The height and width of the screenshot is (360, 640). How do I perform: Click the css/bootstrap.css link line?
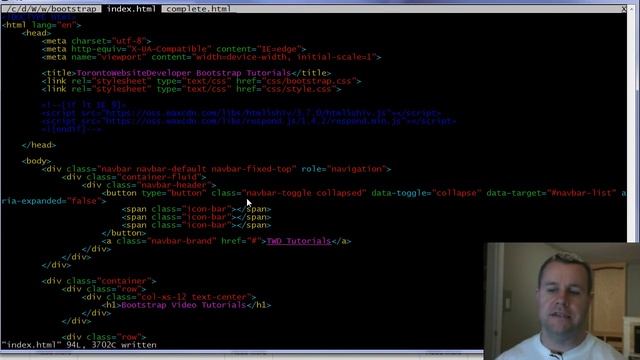click(202, 81)
